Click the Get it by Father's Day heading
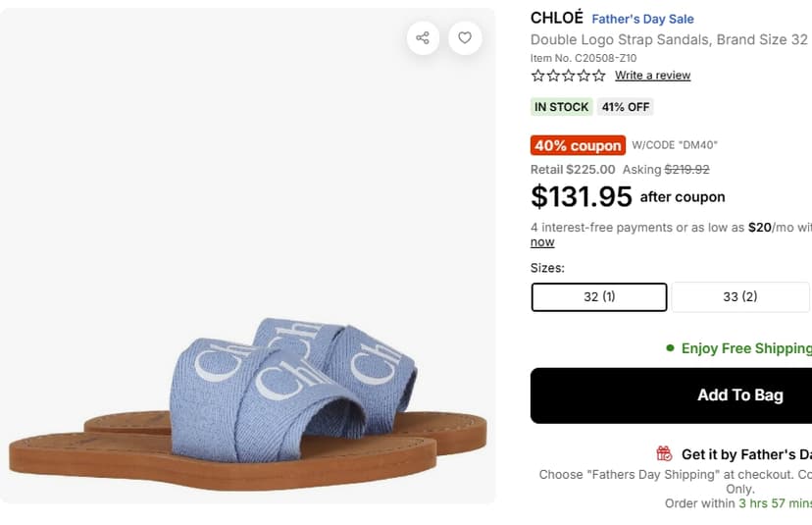 (x=746, y=454)
